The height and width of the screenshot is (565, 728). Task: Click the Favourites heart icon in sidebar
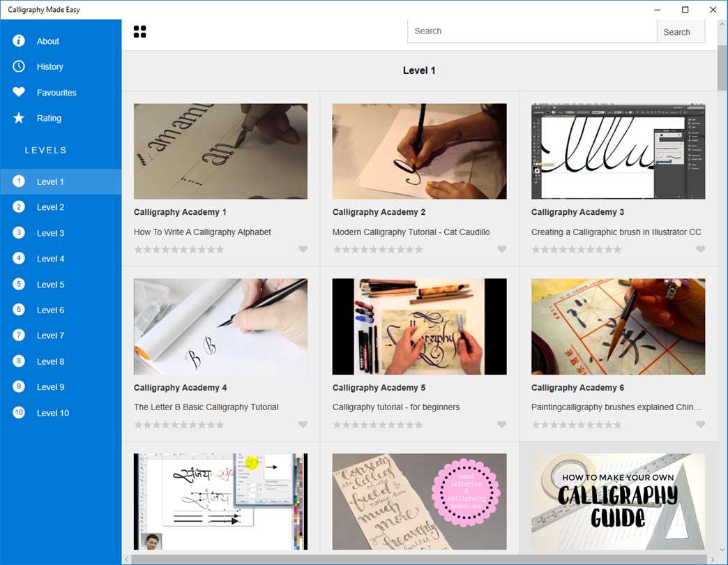point(19,92)
